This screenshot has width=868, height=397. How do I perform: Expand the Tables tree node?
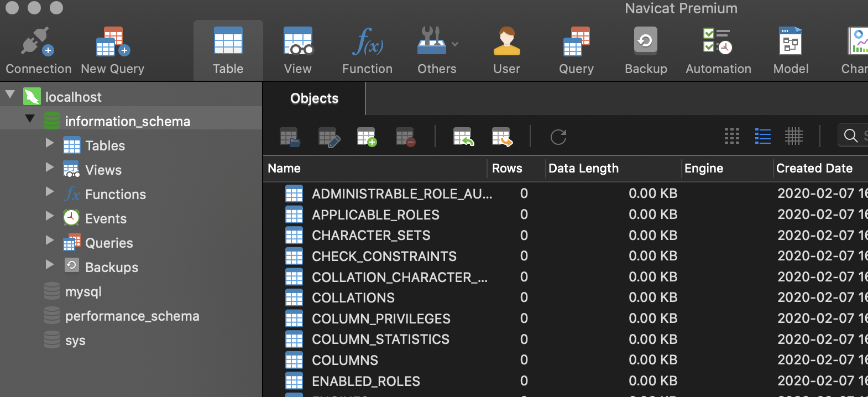pyautogui.click(x=50, y=143)
